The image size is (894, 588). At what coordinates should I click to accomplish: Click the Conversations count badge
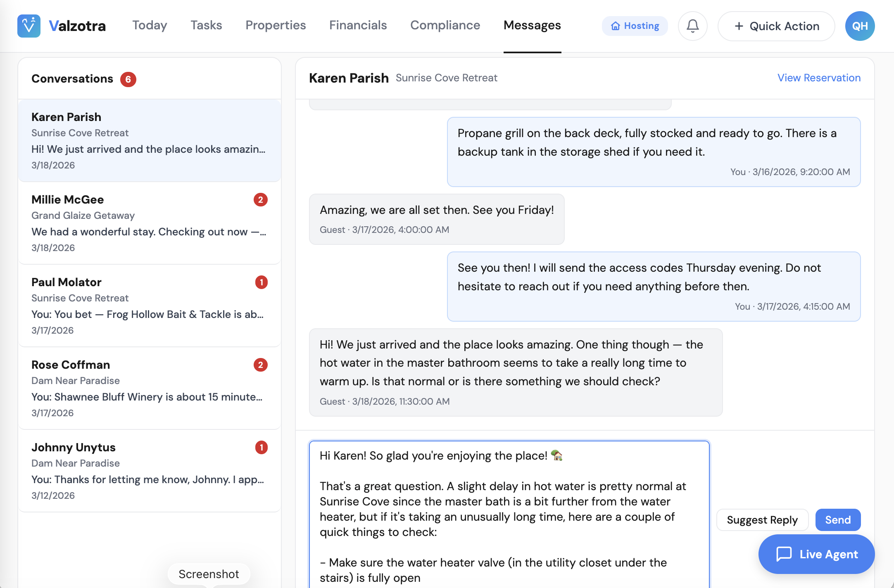(128, 79)
